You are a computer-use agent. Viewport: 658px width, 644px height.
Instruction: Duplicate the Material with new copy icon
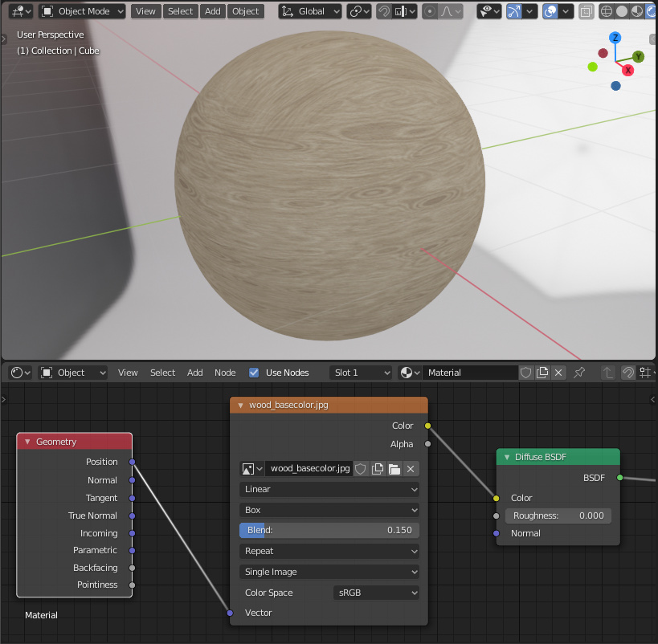point(542,373)
